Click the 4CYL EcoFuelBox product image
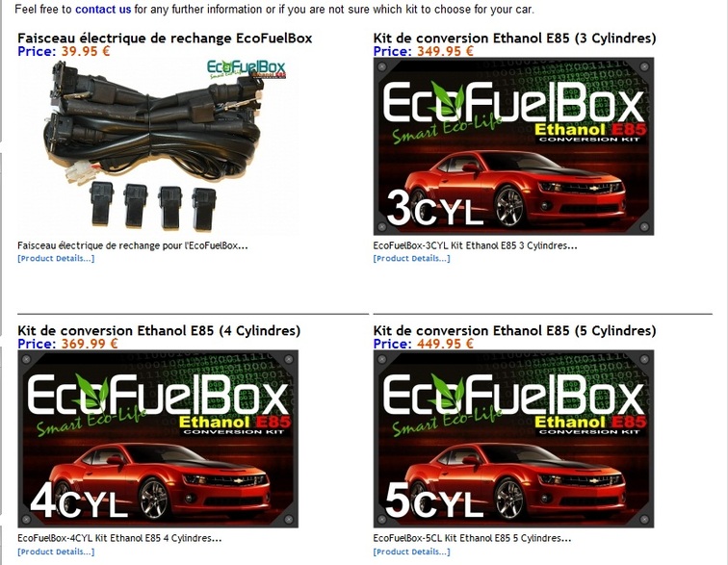728x565 pixels. point(158,439)
